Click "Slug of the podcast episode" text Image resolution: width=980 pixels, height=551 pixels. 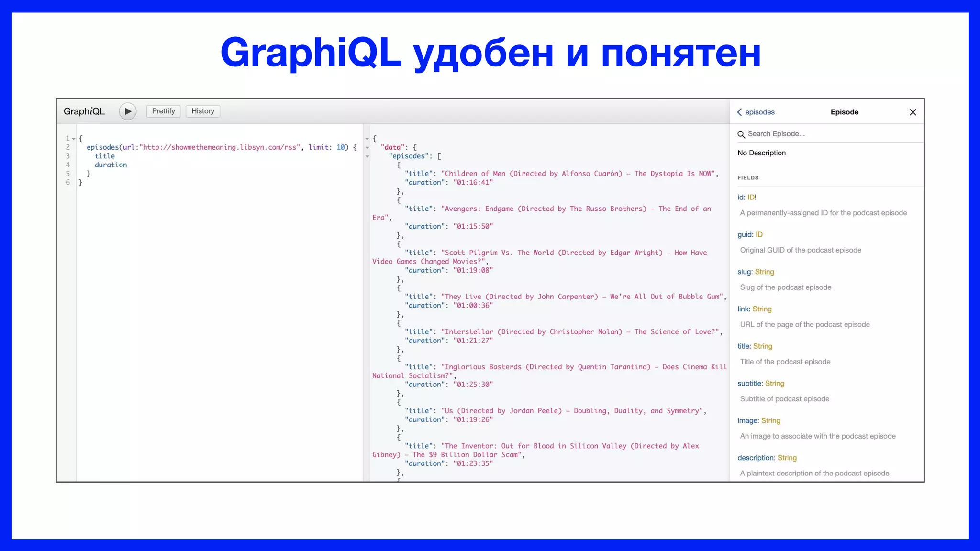coord(786,287)
